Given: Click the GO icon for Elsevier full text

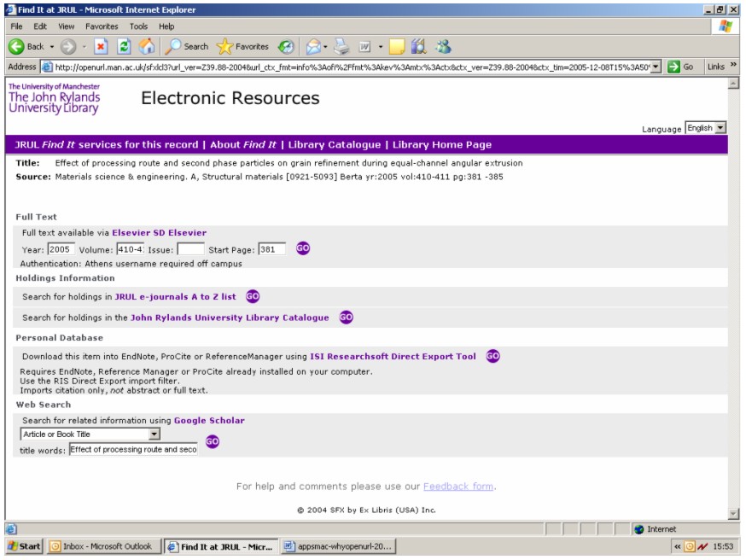Looking at the screenshot, I should point(303,248).
